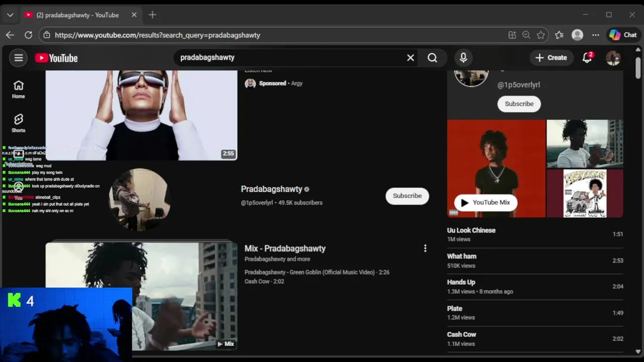Open Home in the sidebar
Viewport: 644px width, 362px height.
[x=19, y=89]
